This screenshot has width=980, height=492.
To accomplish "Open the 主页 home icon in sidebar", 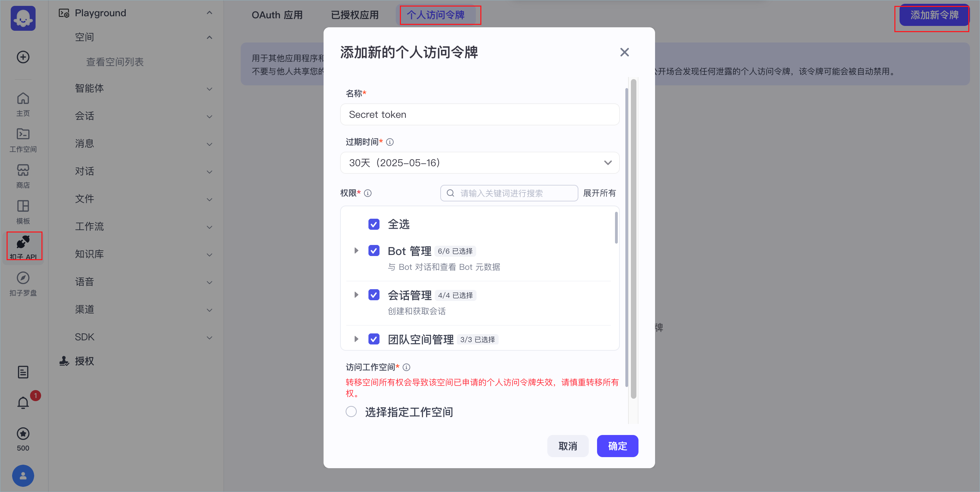I will 23,104.
